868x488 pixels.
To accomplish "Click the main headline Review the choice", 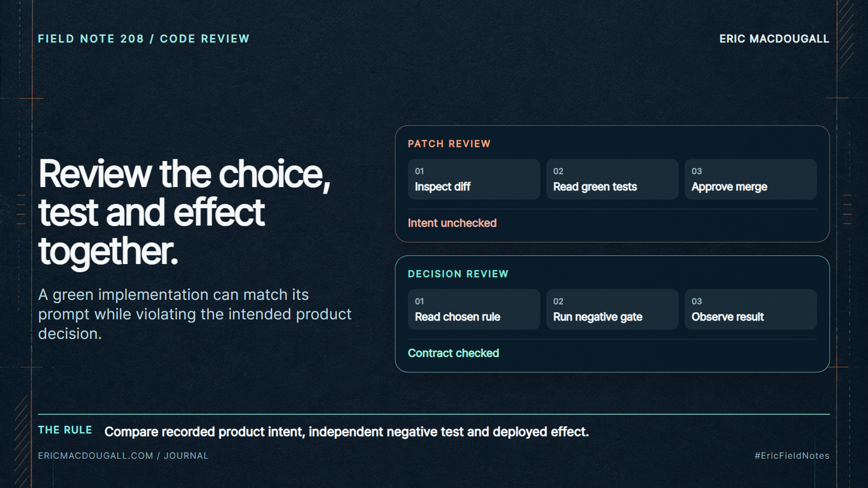I will (184, 212).
